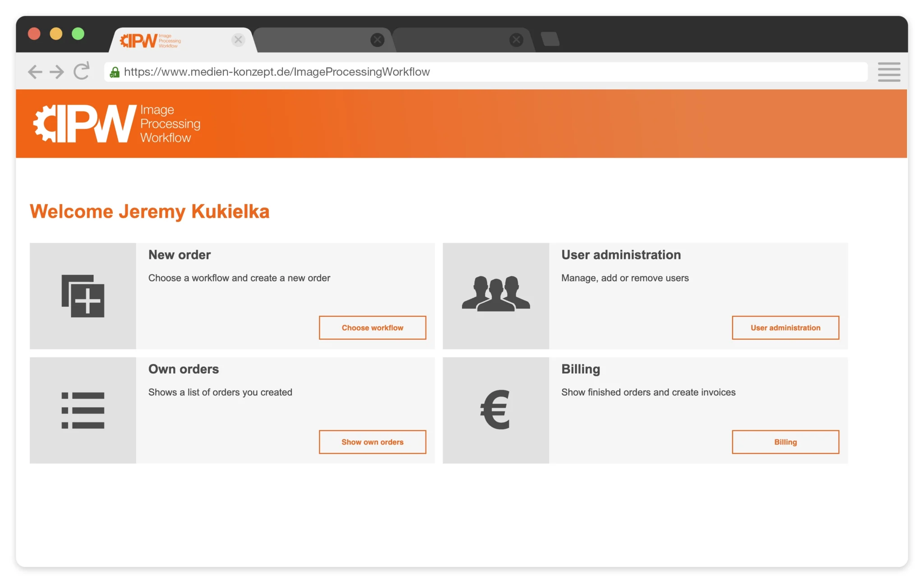
Task: Click text 'Manage, add or remove users'
Action: click(625, 278)
